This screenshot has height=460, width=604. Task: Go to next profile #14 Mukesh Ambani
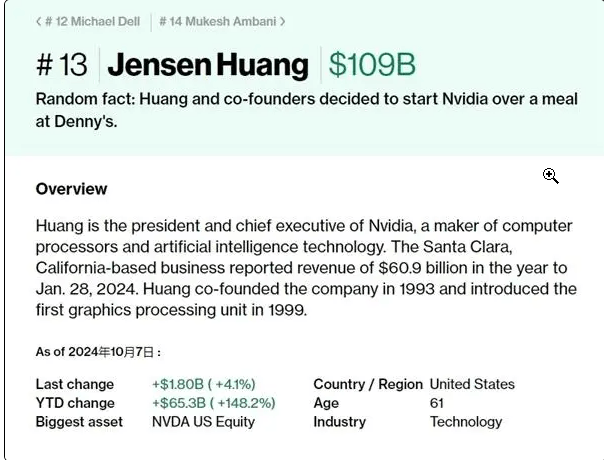(222, 22)
